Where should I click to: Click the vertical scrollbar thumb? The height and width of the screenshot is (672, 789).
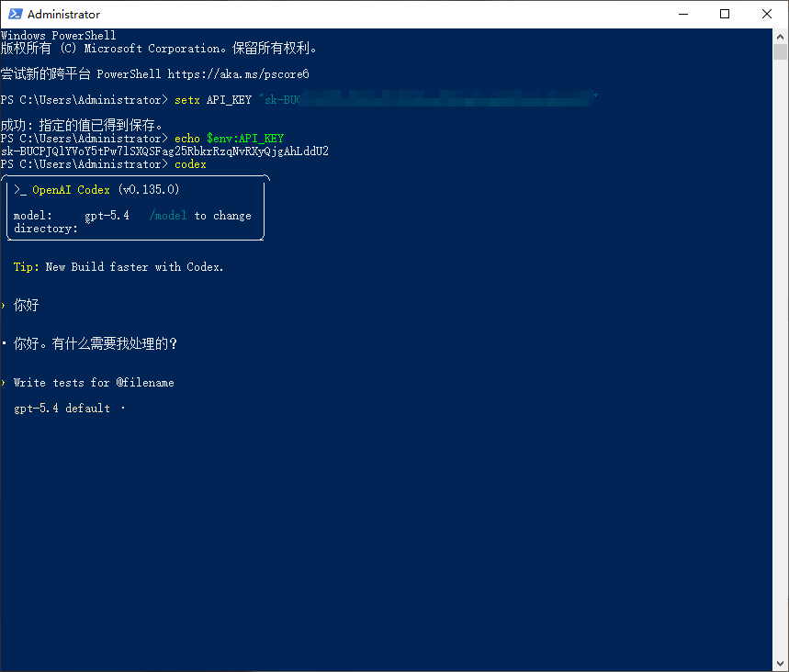tap(780, 52)
